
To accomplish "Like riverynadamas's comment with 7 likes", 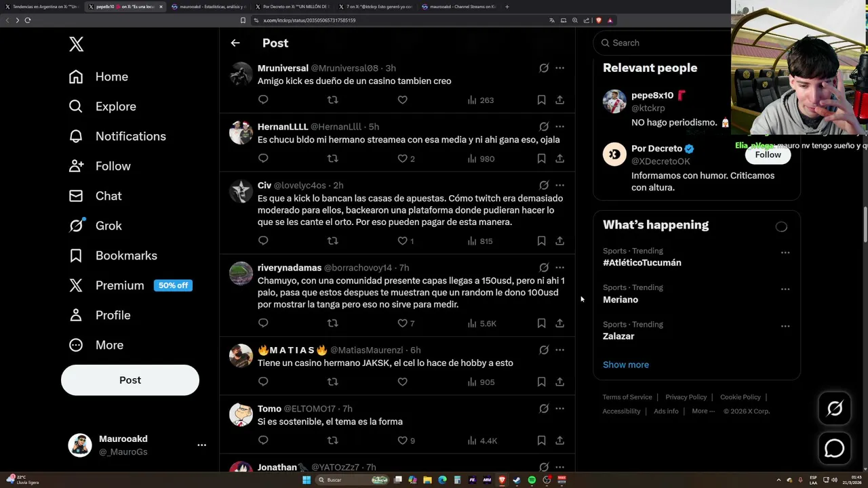I will (406, 323).
